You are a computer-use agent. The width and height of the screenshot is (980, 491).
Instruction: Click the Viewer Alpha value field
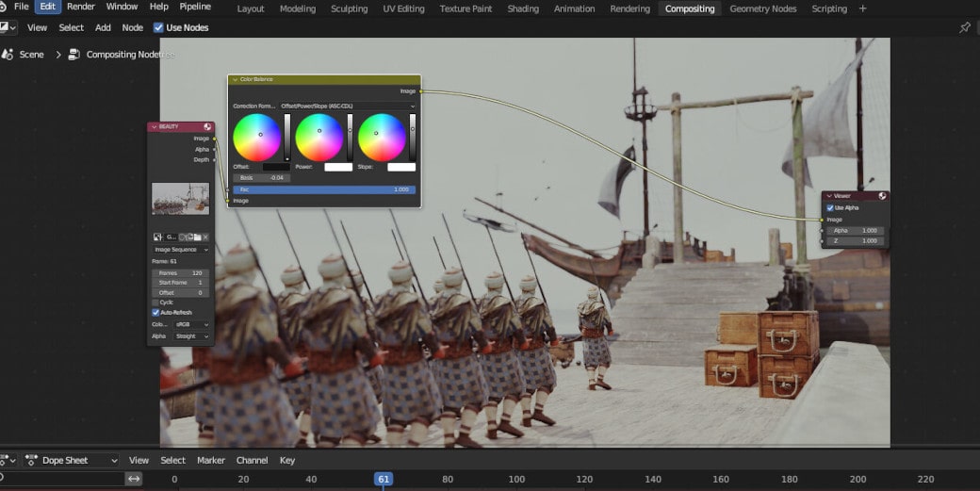855,231
